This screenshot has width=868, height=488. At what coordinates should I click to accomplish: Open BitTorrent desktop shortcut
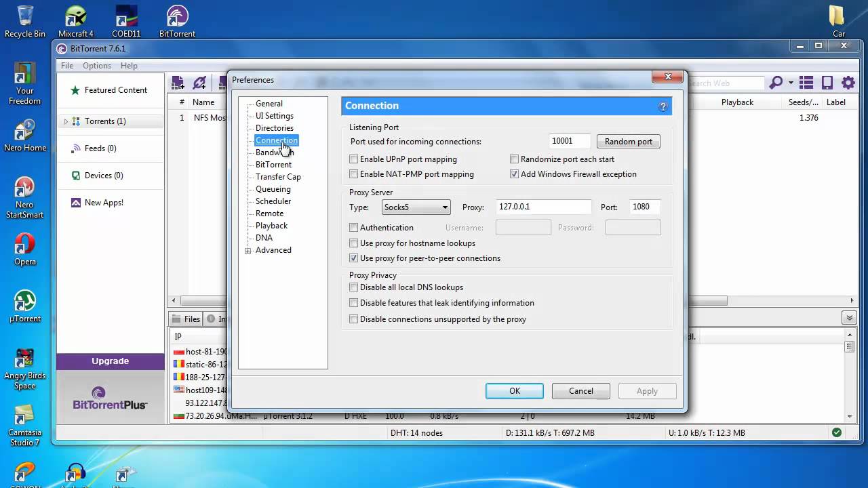177,22
